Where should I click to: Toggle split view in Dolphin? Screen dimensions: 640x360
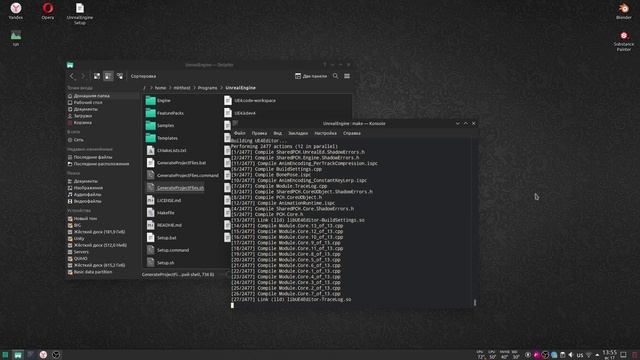(311, 76)
